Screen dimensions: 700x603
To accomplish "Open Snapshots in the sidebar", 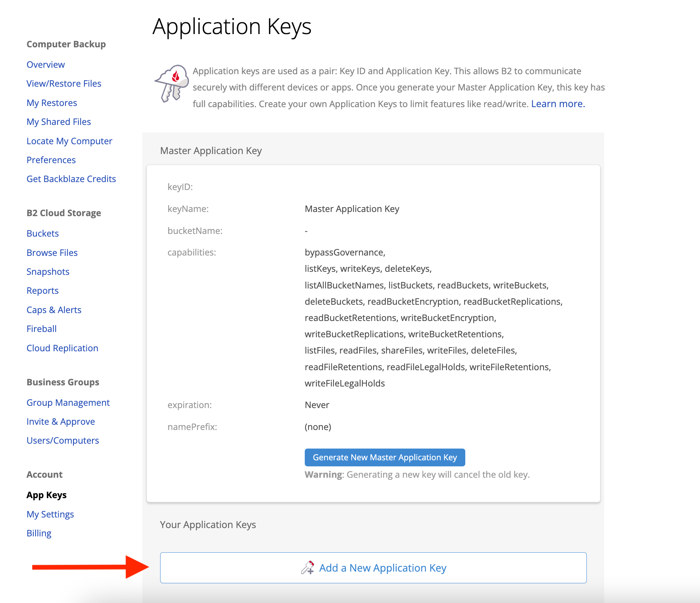I will tap(48, 272).
